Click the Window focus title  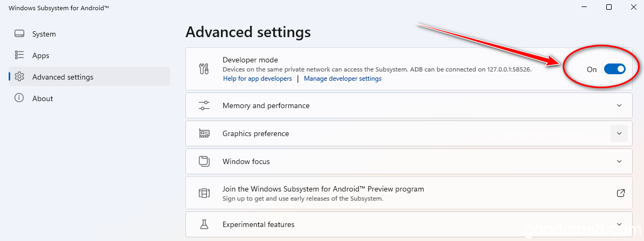point(246,161)
